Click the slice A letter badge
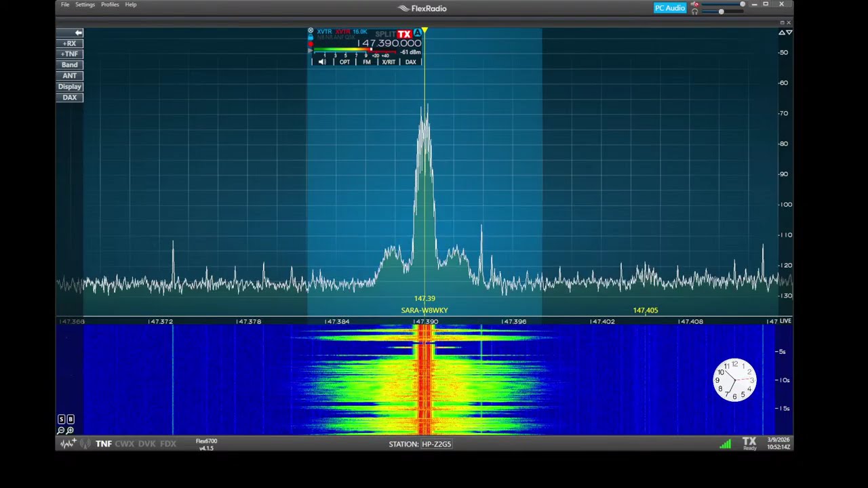 418,33
